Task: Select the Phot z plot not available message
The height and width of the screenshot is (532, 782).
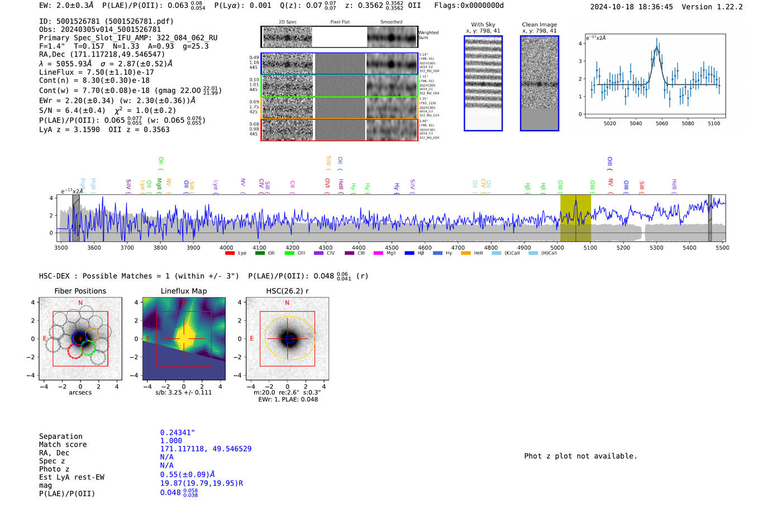Action: (x=580, y=456)
